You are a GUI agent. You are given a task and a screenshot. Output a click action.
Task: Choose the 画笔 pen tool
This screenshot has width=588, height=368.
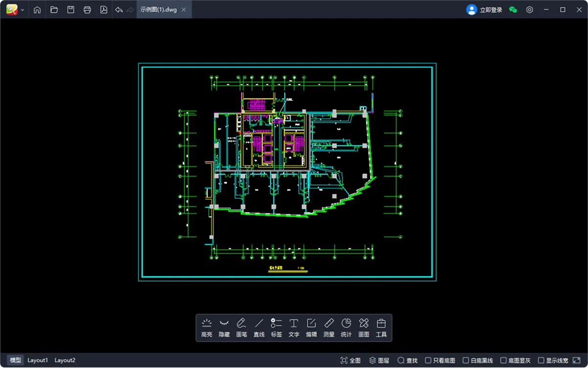[x=242, y=328]
